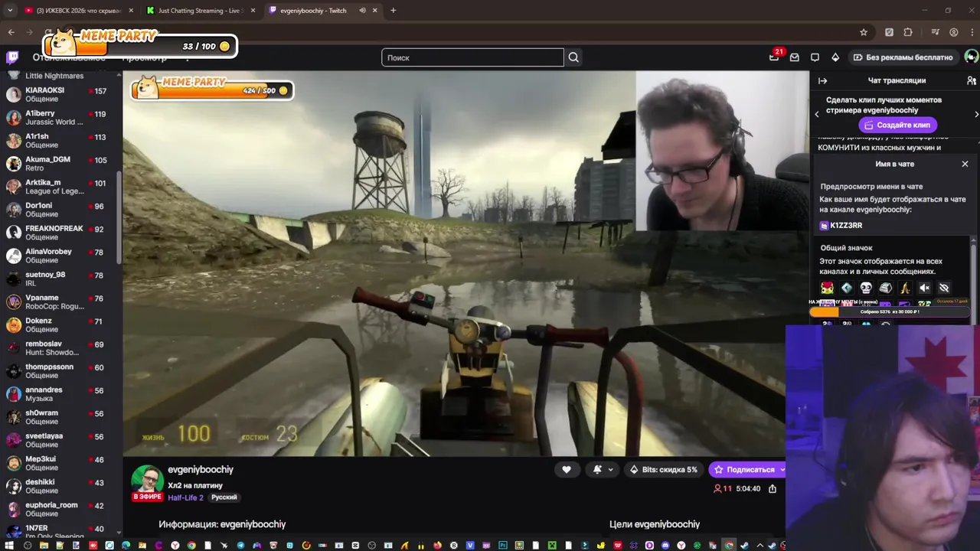Close the chat identity panel
Viewport: 980px width, 551px height.
click(x=965, y=164)
